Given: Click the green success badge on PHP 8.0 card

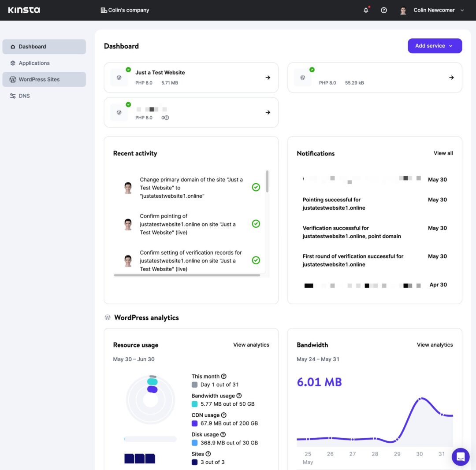Looking at the screenshot, I should pyautogui.click(x=312, y=69).
